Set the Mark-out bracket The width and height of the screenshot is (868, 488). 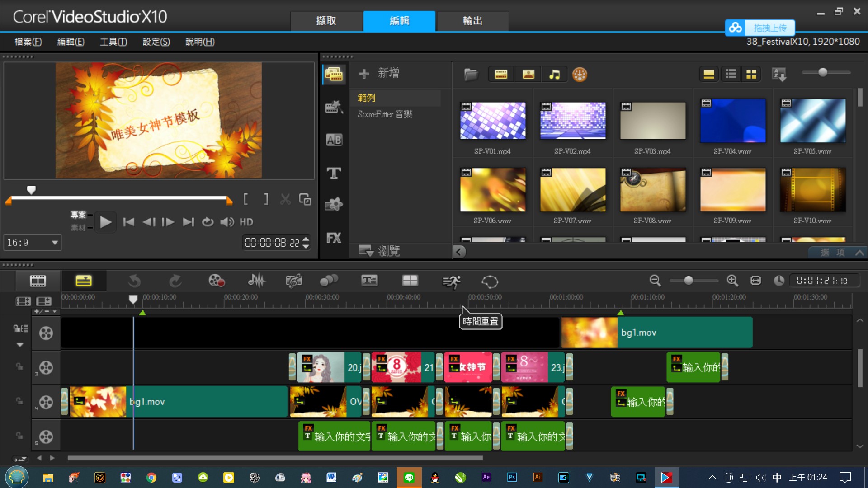266,199
